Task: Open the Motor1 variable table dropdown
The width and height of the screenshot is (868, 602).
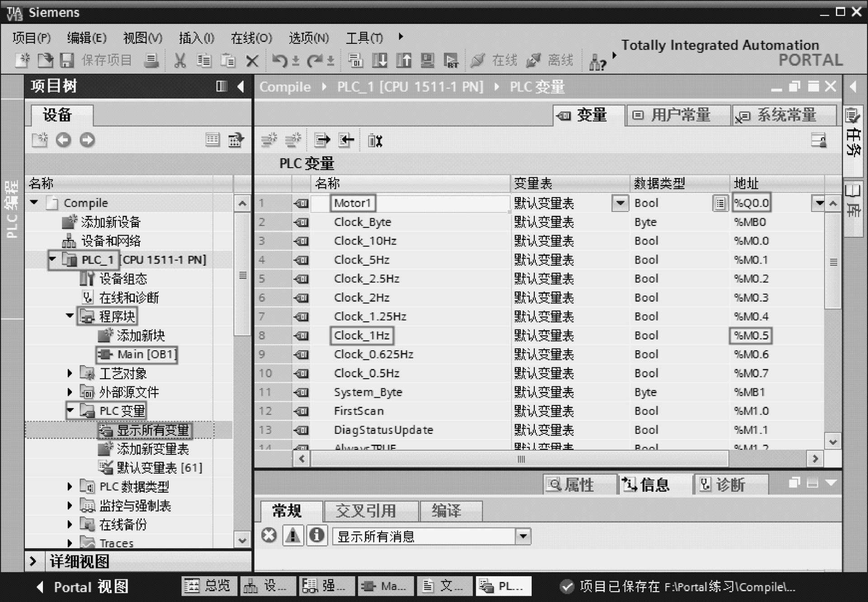Action: (620, 203)
